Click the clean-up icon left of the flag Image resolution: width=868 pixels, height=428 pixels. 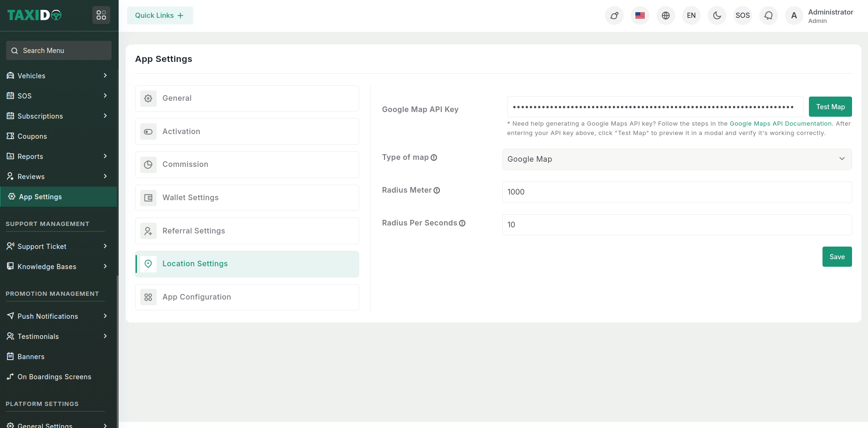(614, 15)
